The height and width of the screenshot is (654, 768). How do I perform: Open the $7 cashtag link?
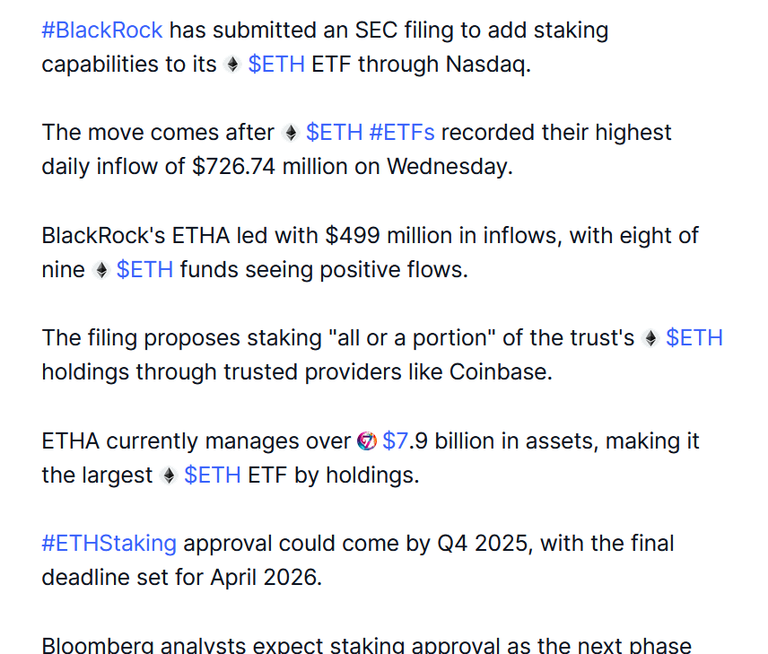[x=395, y=441]
